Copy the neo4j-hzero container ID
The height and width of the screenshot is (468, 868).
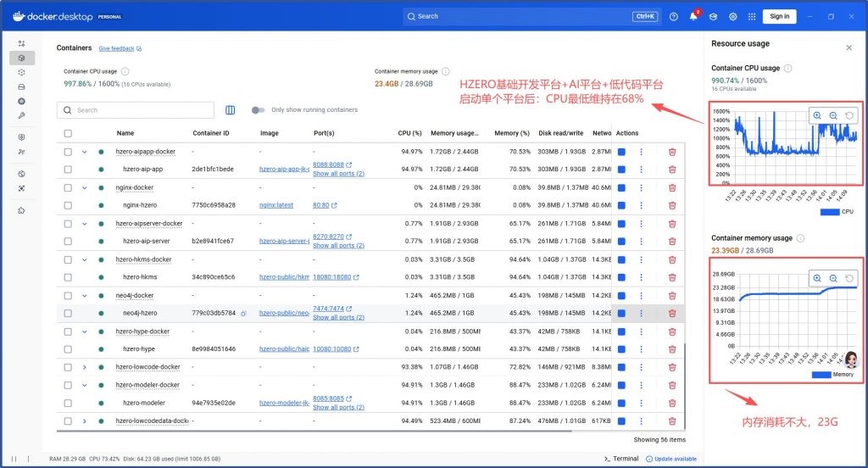[x=243, y=313]
